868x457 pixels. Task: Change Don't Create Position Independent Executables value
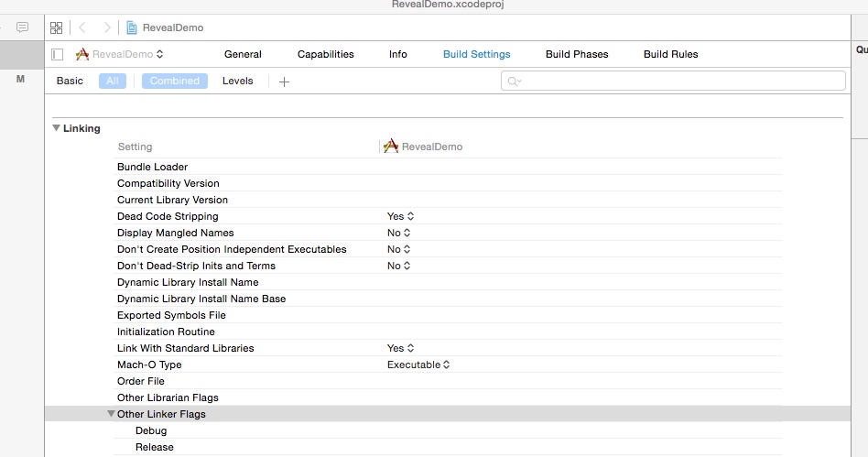398,249
